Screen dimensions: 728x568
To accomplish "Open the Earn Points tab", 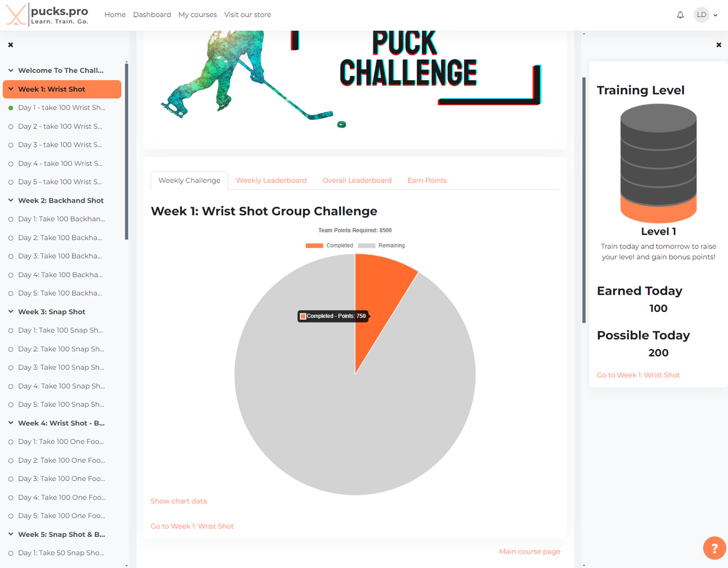I will [x=427, y=180].
